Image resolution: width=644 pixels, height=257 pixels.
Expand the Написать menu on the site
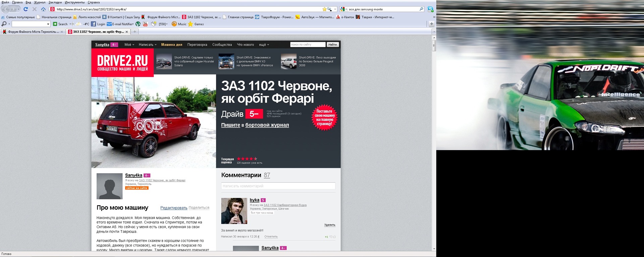[148, 45]
